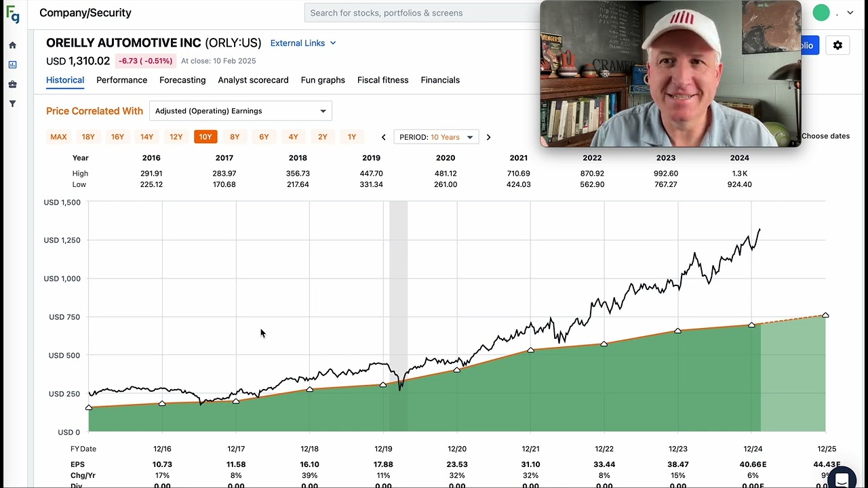Click 2020 low value 261.00

(x=446, y=184)
